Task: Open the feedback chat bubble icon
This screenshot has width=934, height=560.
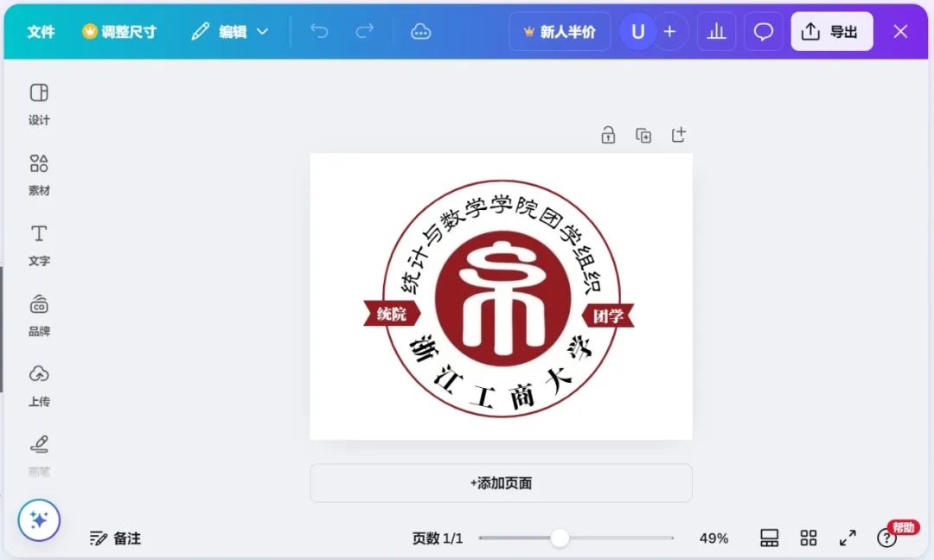Action: (x=763, y=30)
